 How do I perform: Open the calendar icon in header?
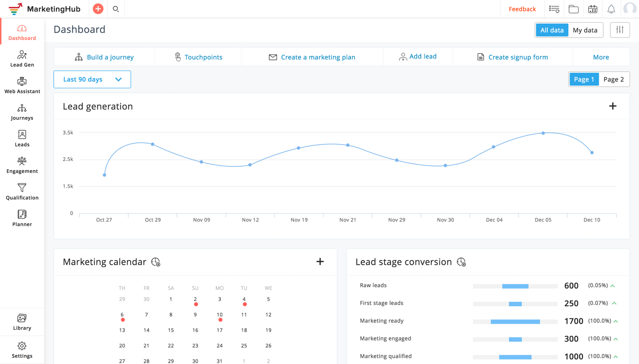pos(593,9)
